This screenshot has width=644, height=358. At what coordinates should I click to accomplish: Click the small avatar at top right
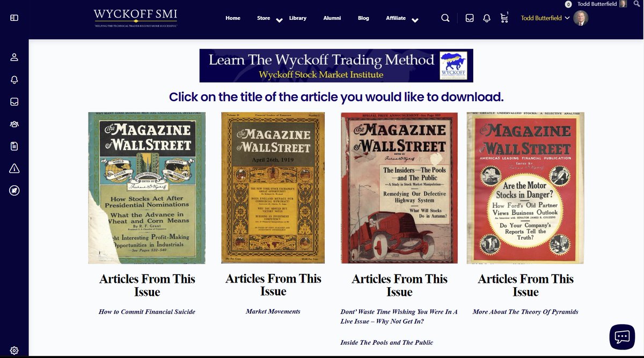623,4
